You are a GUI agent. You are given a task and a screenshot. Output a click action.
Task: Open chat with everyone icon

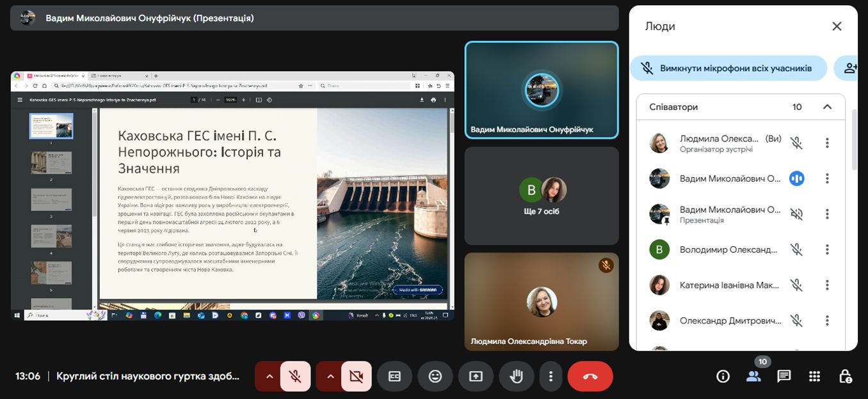pos(784,377)
